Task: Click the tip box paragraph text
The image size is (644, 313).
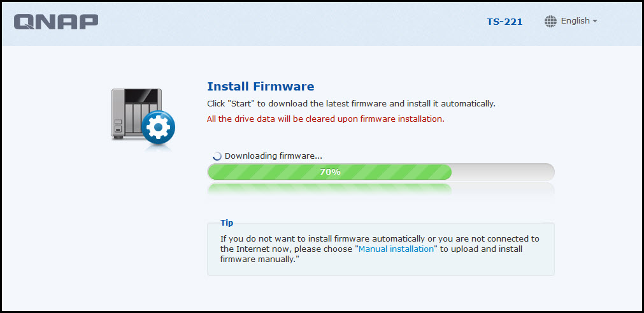Action: pos(380,249)
